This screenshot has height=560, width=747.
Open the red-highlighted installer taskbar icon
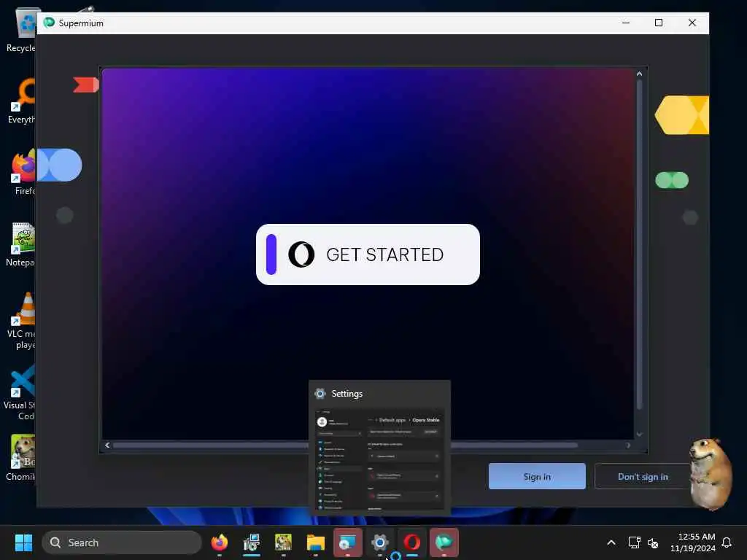click(x=348, y=542)
